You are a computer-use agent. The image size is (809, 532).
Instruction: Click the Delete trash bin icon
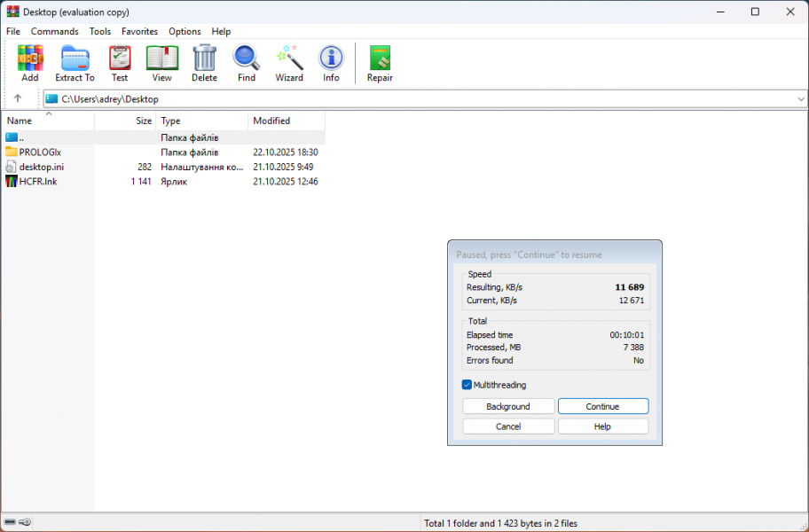(x=204, y=59)
